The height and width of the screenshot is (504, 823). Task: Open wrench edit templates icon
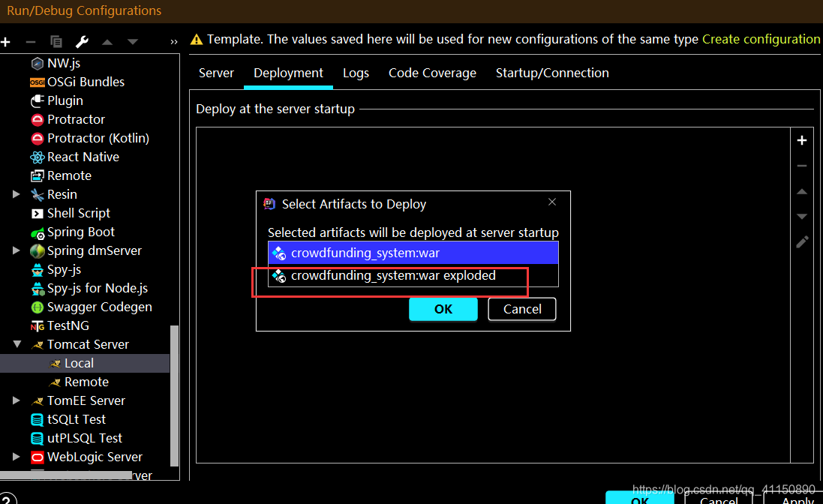point(82,42)
